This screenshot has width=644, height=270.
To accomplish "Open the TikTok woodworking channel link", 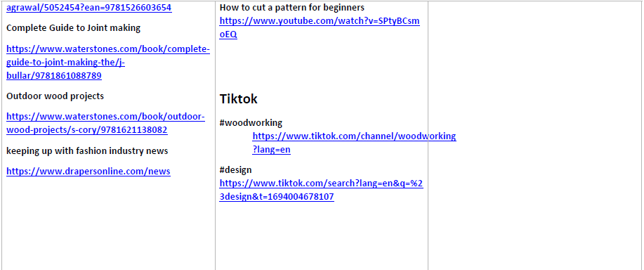I will click(354, 143).
